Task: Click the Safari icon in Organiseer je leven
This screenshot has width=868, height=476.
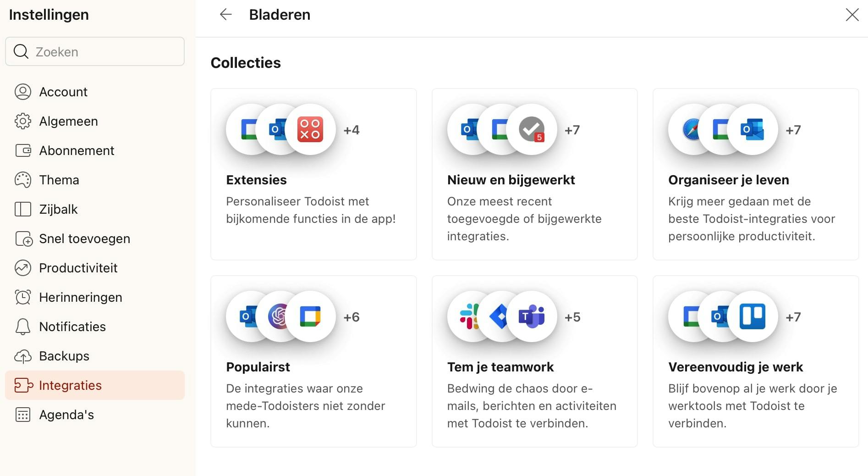Action: point(691,130)
